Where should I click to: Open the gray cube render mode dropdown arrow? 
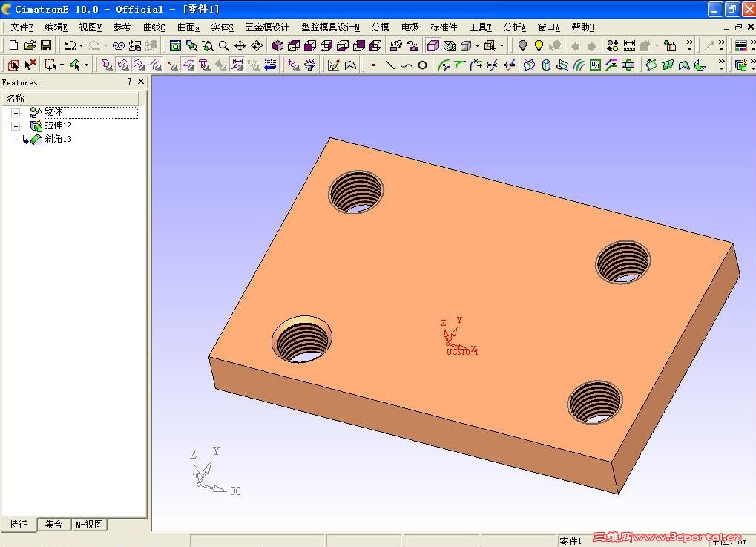(x=477, y=46)
